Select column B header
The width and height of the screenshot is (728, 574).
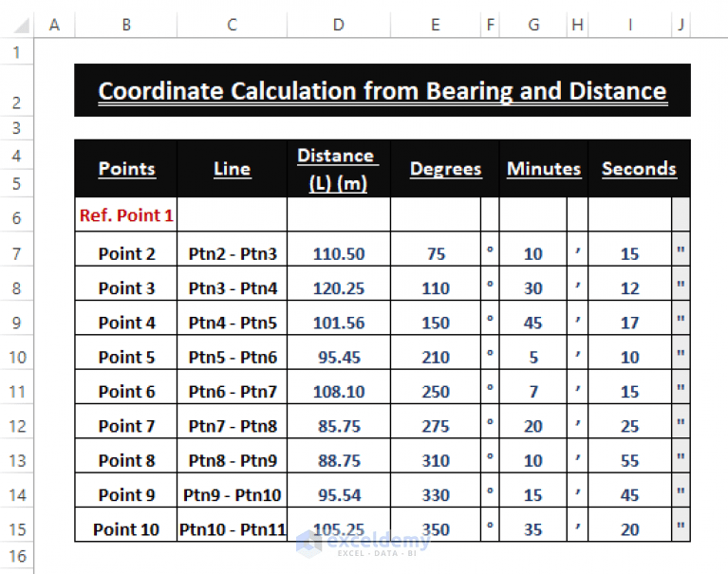point(126,25)
